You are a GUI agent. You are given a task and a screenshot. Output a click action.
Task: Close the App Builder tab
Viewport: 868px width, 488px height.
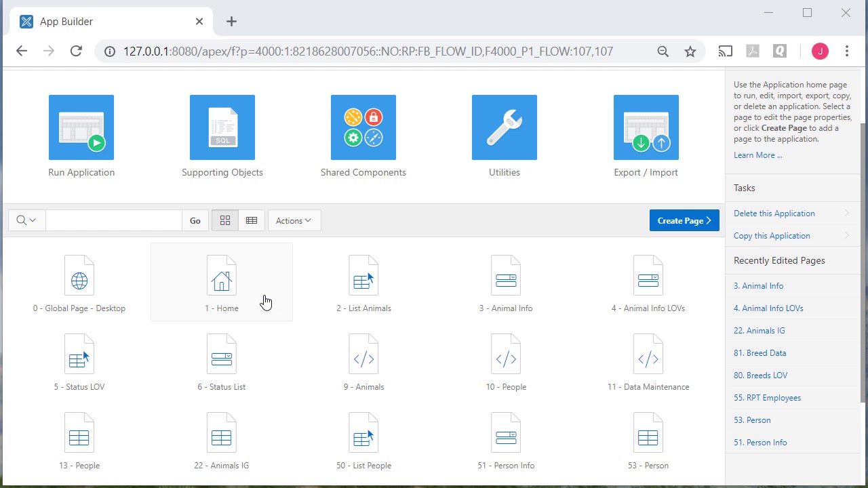tap(199, 22)
